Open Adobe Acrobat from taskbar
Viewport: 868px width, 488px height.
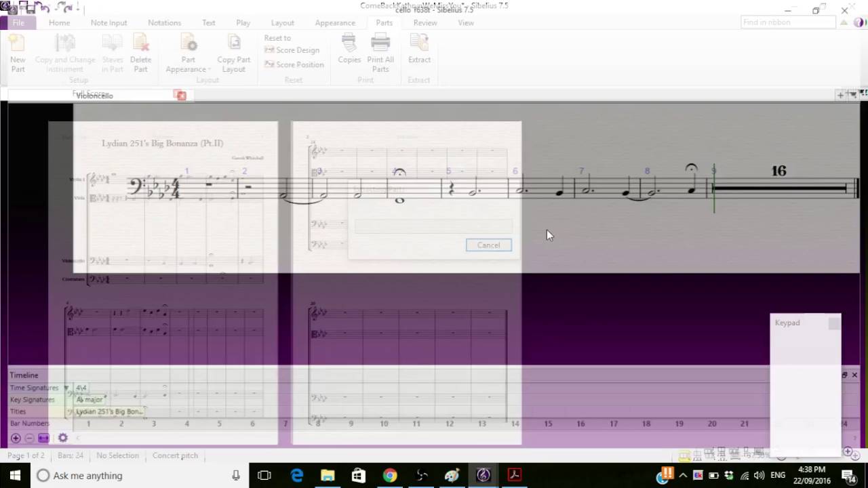pyautogui.click(x=514, y=475)
